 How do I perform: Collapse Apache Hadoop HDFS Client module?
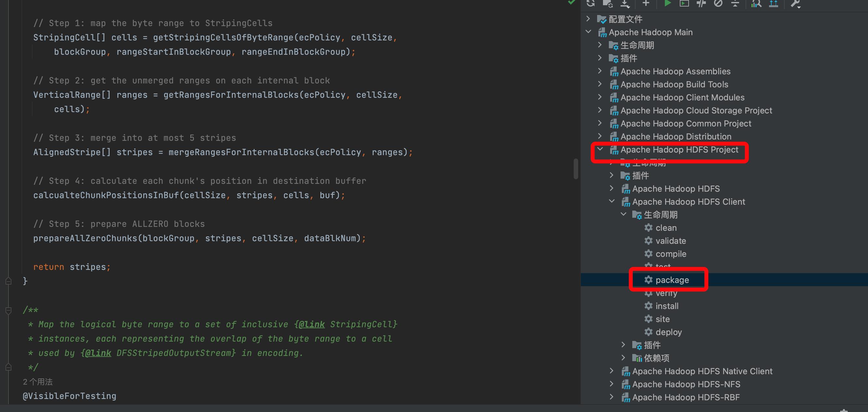coord(612,201)
